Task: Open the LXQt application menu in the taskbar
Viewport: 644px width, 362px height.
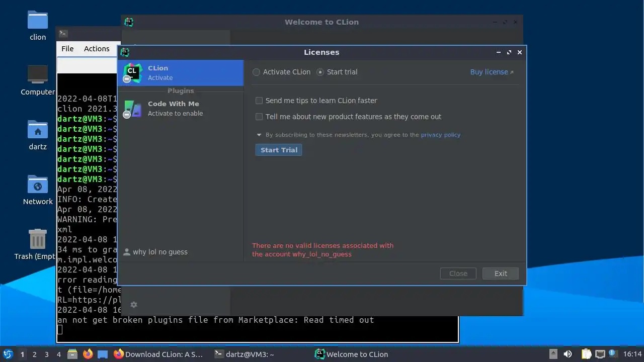Action: coord(8,354)
